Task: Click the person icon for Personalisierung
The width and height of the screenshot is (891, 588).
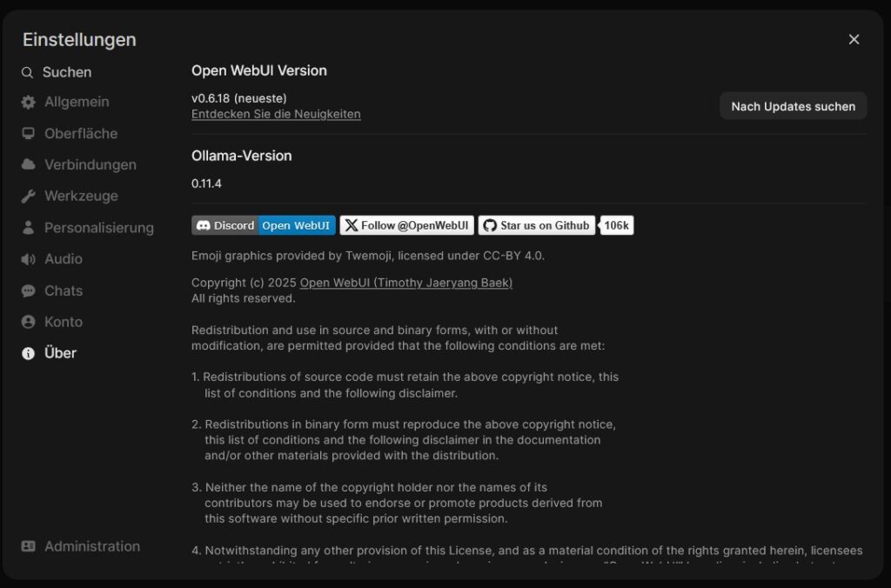Action: [29, 228]
